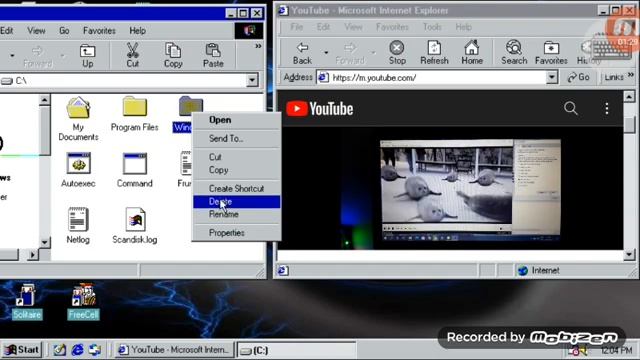The image size is (640, 360).
Task: Click the Copy icon in Explorer toolbar
Action: pos(173,55)
